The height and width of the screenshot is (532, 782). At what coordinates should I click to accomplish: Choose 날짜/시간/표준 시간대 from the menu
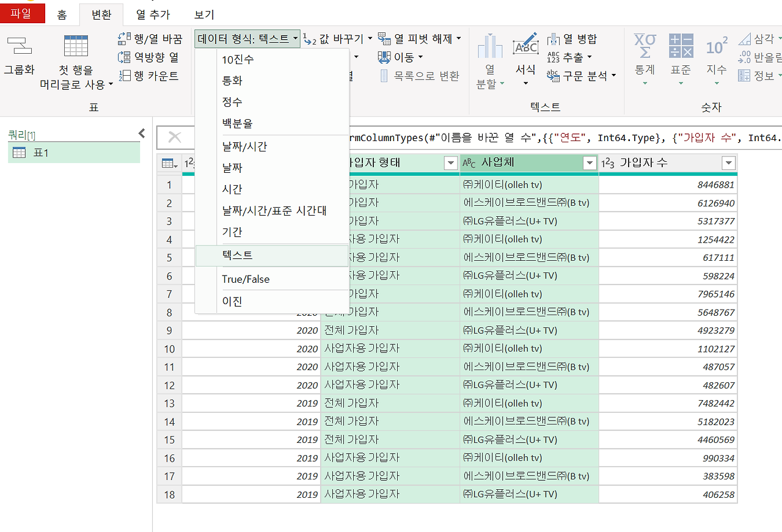(272, 211)
